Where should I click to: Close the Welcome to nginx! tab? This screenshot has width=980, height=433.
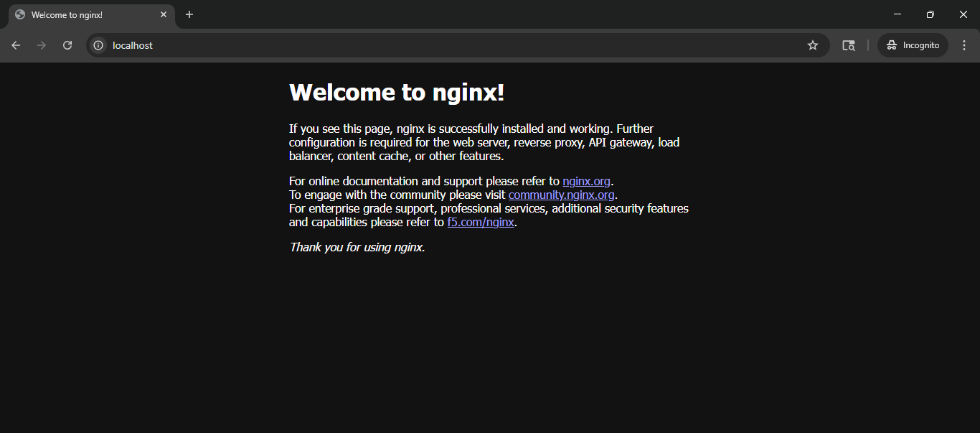click(164, 14)
